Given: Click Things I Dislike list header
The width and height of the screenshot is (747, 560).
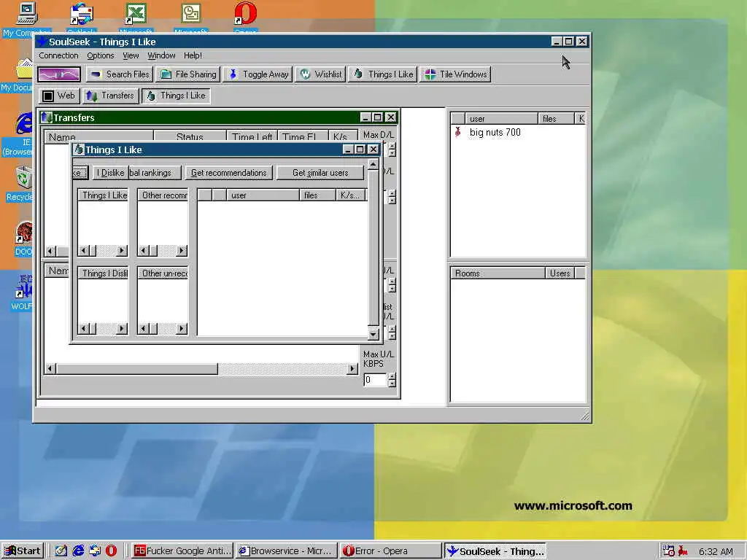Looking at the screenshot, I should pos(104,273).
